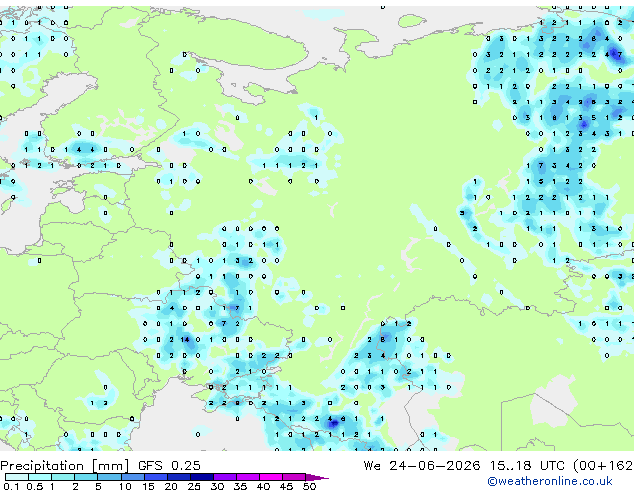The height and width of the screenshot is (490, 634).
Task: Pick the 25–30 mm dark navy swatch
Action: click(x=201, y=477)
